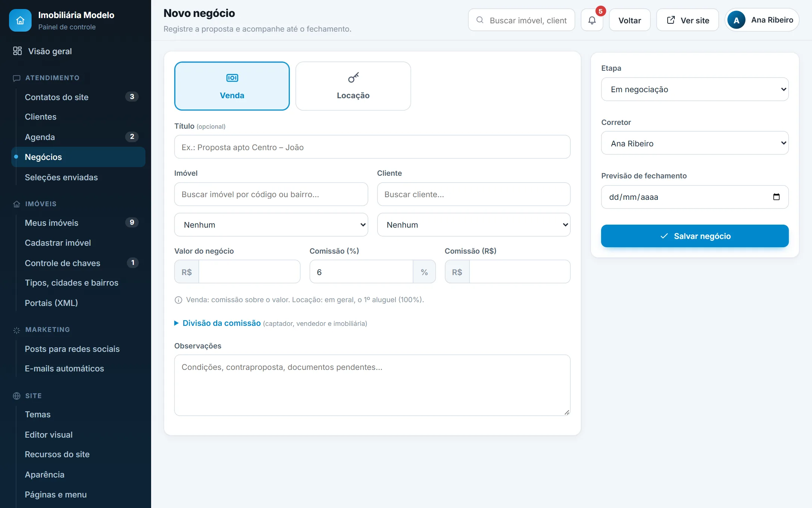812x508 pixels.
Task: Open the Imóvel Nenhum dropdown
Action: coord(271,225)
